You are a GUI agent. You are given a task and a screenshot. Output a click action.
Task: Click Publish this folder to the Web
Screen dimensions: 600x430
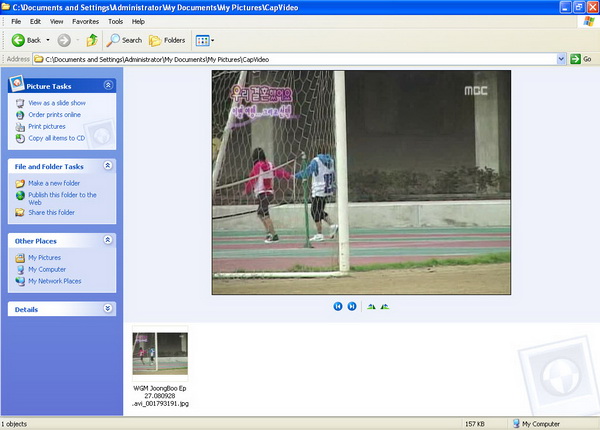(62, 199)
